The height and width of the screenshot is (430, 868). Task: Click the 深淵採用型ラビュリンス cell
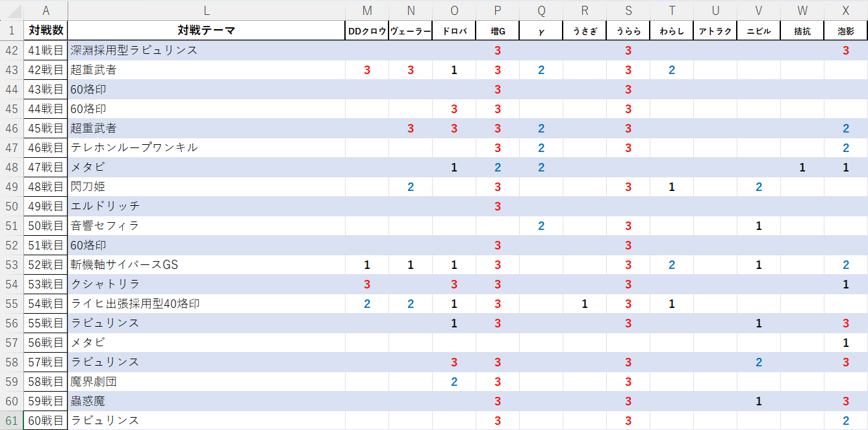pyautogui.click(x=207, y=50)
